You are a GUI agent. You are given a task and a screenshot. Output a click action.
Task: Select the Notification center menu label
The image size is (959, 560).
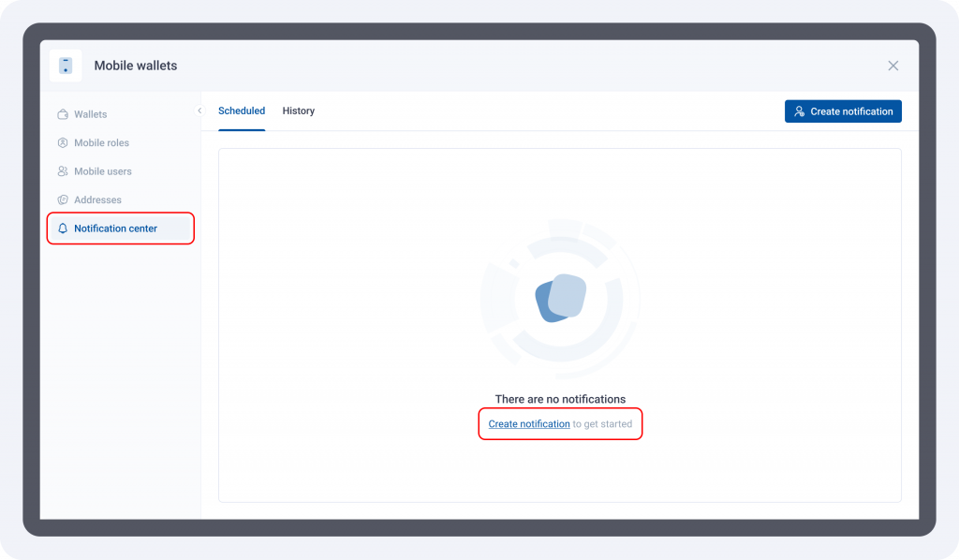click(115, 228)
